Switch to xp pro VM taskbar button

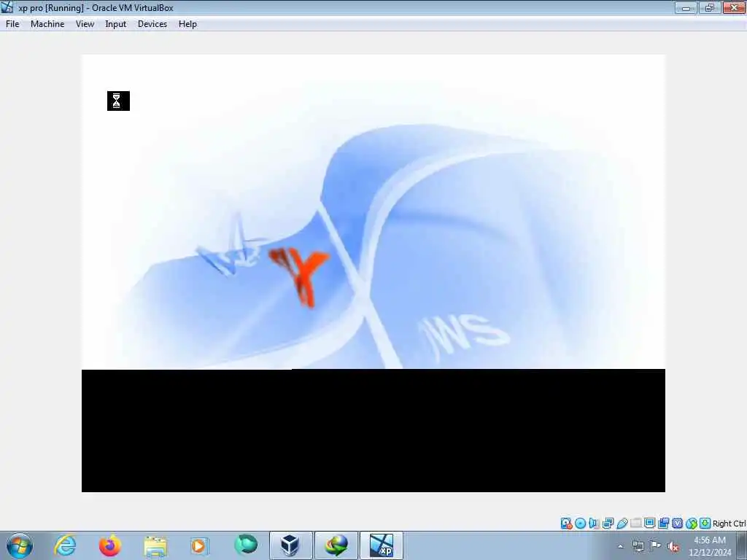[x=381, y=545]
